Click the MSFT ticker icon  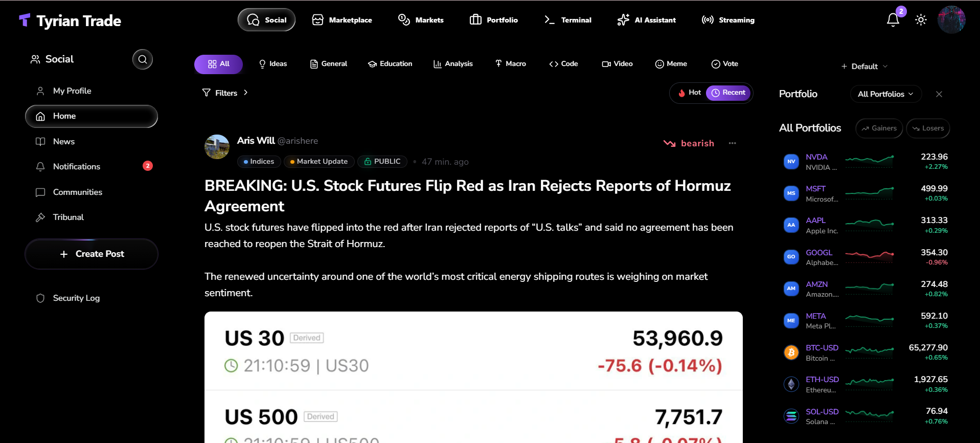(x=791, y=193)
